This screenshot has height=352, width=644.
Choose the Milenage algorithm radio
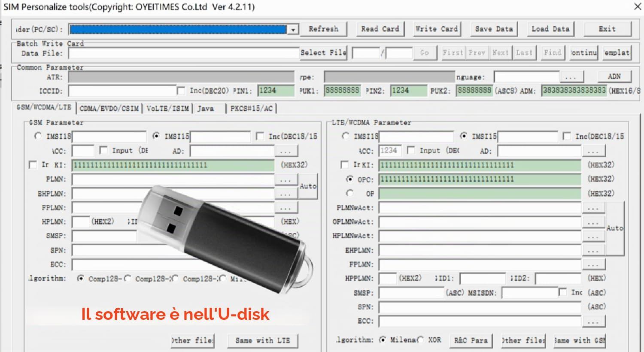(x=383, y=340)
